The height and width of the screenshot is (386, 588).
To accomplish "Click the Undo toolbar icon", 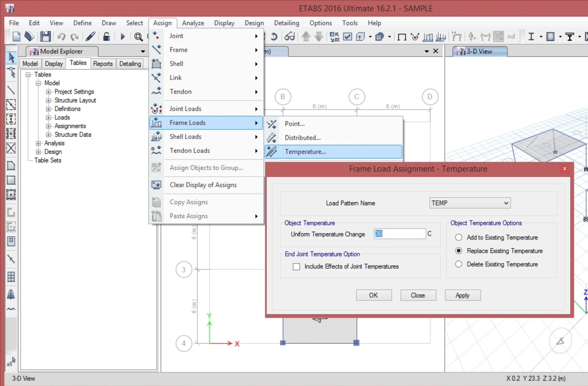I will click(61, 37).
